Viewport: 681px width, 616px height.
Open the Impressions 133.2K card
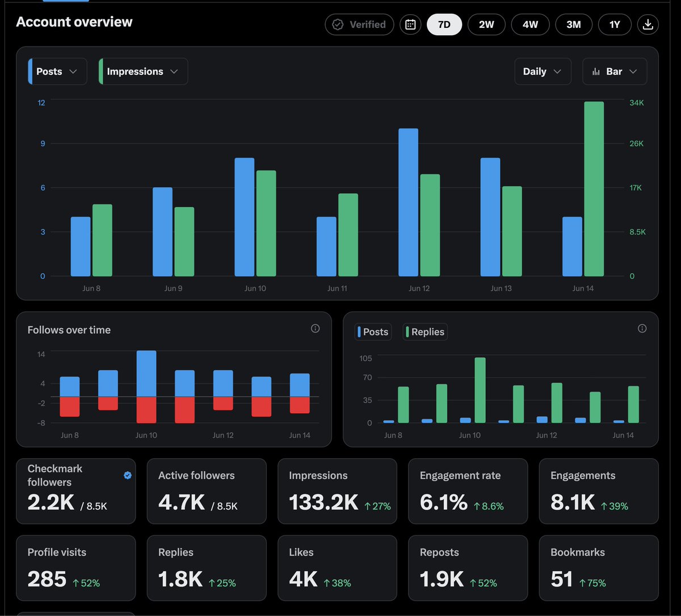point(337,491)
